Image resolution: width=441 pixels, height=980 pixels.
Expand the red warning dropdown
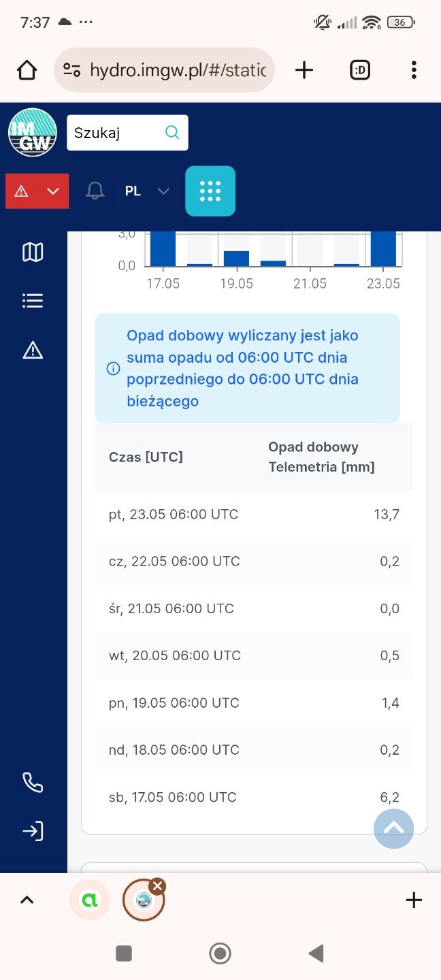coord(37,191)
